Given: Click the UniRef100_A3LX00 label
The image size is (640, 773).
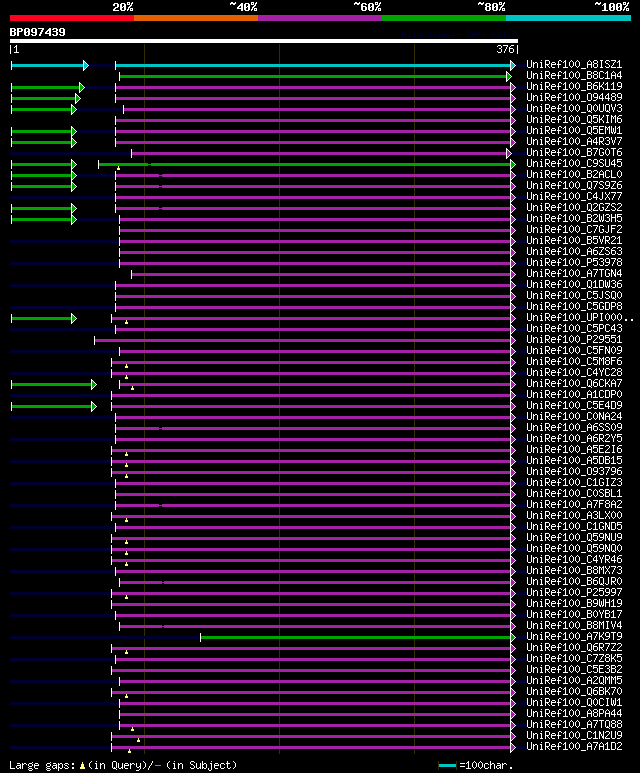Looking at the screenshot, I should [x=574, y=516].
